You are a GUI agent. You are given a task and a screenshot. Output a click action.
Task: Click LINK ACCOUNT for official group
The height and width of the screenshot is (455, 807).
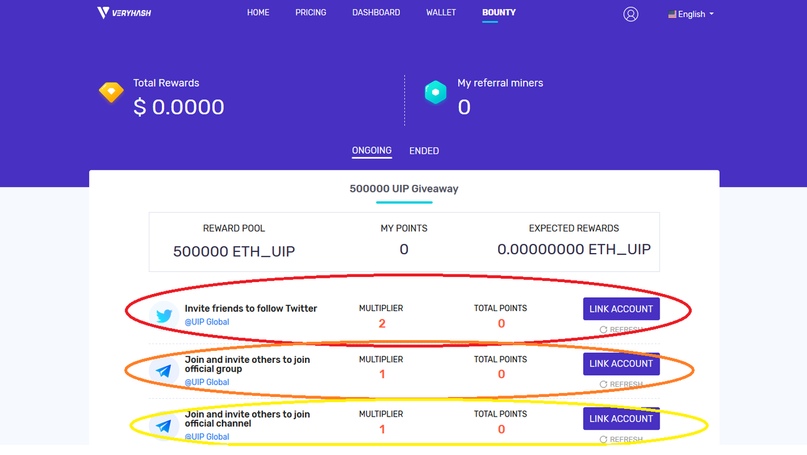621,363
